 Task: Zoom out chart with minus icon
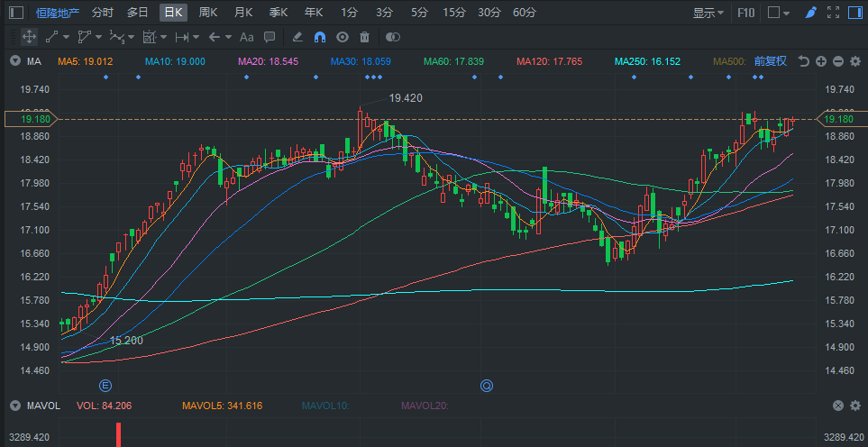click(838, 61)
